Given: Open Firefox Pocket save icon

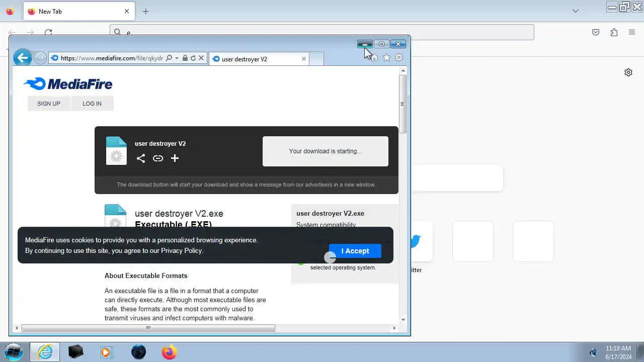Looking at the screenshot, I should [596, 32].
